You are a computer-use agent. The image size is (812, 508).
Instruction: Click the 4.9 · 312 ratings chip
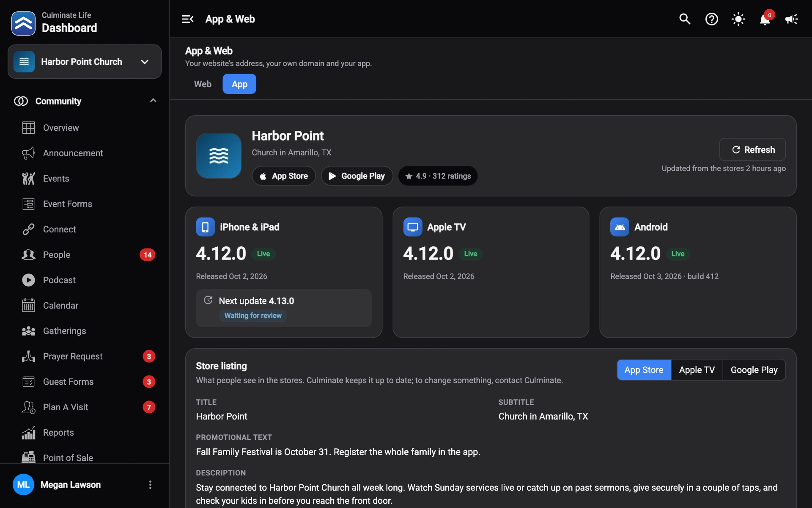coord(438,176)
